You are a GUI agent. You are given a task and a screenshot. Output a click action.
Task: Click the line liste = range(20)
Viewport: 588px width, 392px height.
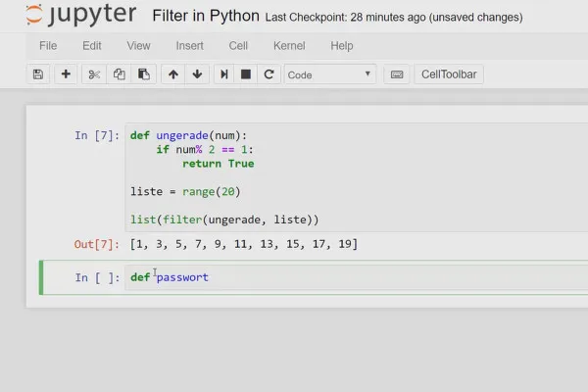pyautogui.click(x=185, y=192)
